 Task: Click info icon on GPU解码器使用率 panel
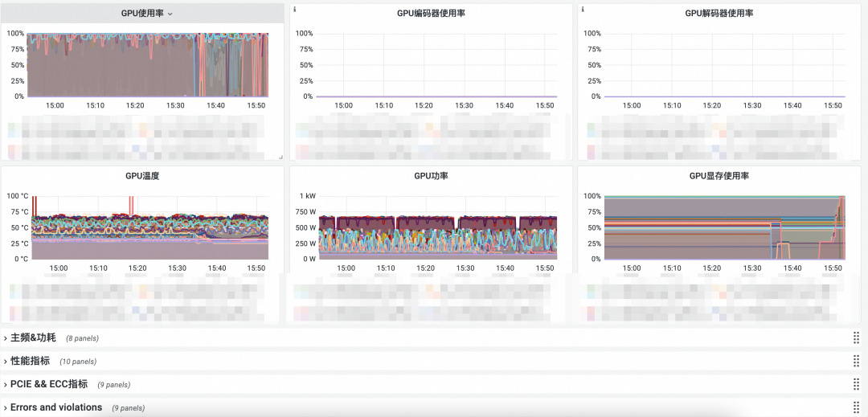(582, 10)
